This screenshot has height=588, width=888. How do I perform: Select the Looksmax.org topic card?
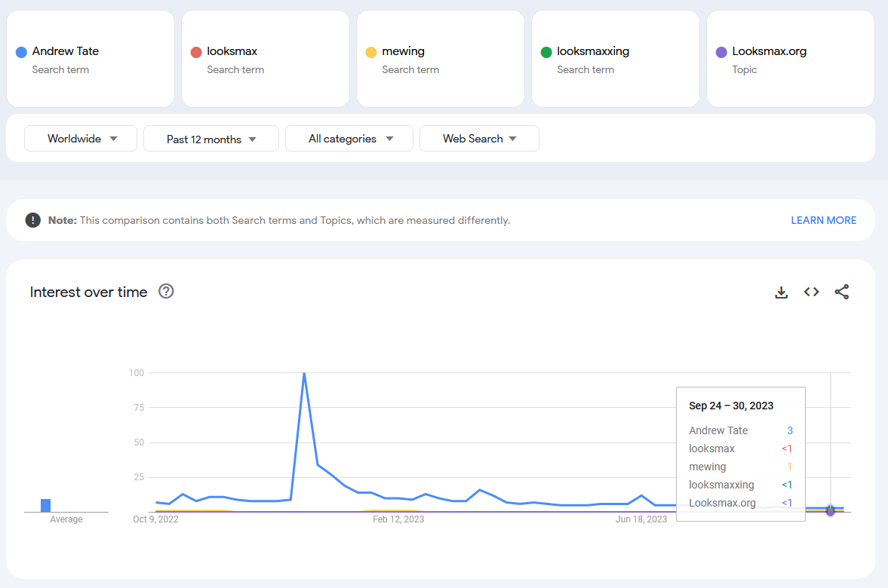[x=790, y=59]
